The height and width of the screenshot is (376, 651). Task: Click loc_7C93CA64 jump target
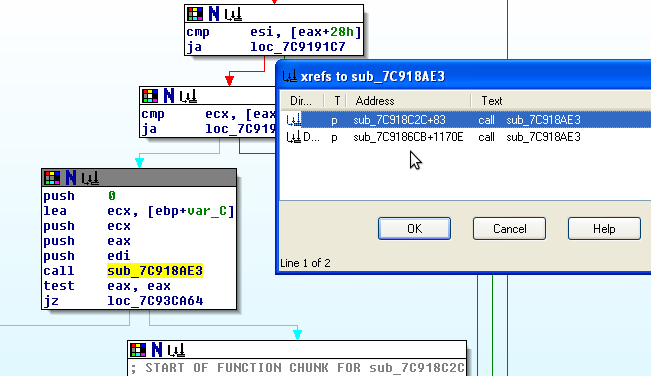(155, 301)
